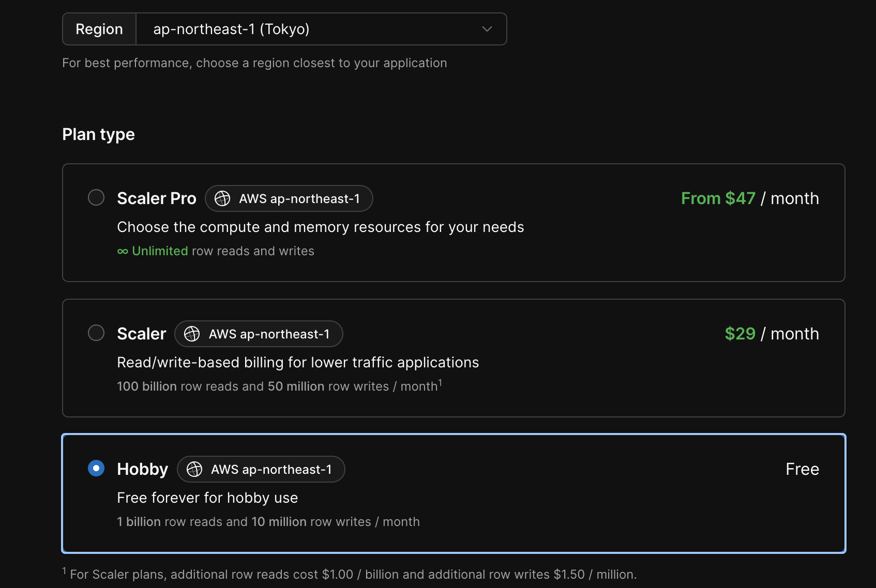
Task: Open the Region dropdown showing ap-northeast-1 (Tokyo)
Action: pyautogui.click(x=321, y=29)
